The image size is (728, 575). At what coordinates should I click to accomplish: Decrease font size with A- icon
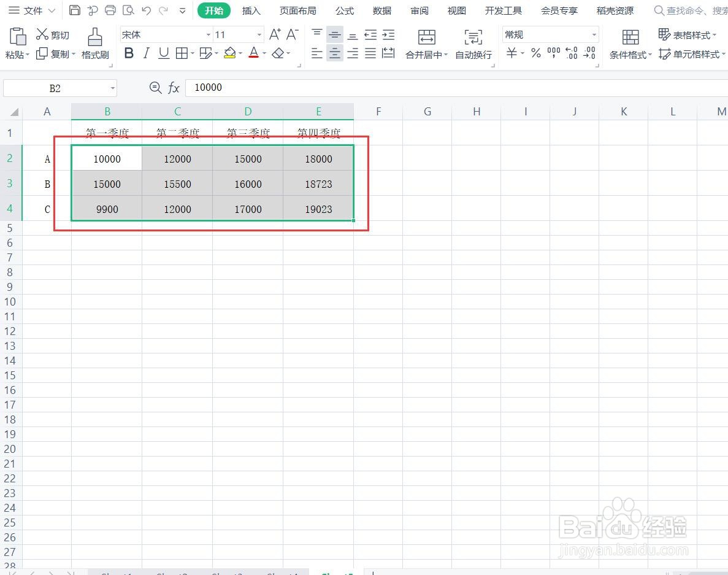292,34
